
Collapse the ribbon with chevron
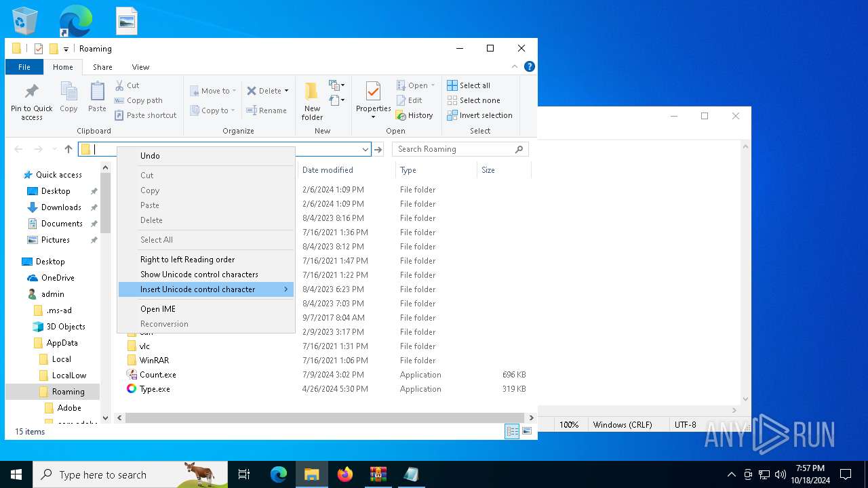(515, 66)
